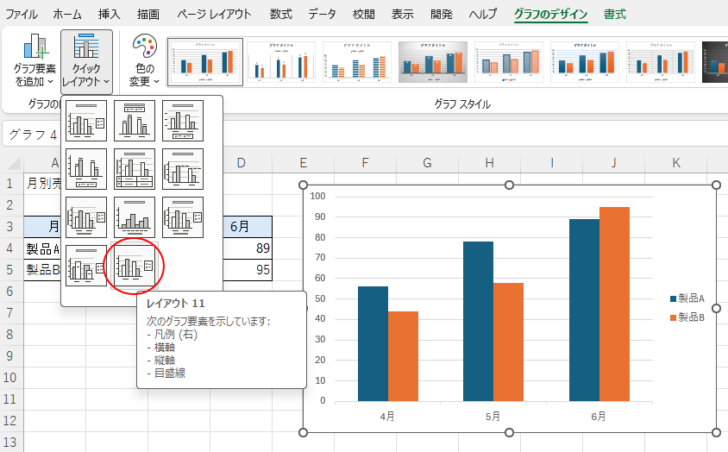
Task: Select the third layout in the first row
Action: (x=183, y=121)
